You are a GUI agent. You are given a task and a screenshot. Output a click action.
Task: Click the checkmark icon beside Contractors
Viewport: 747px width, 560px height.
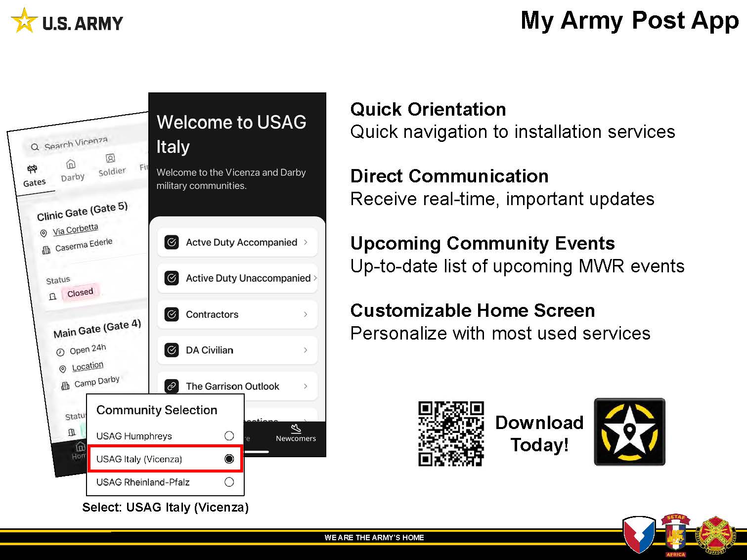172,314
